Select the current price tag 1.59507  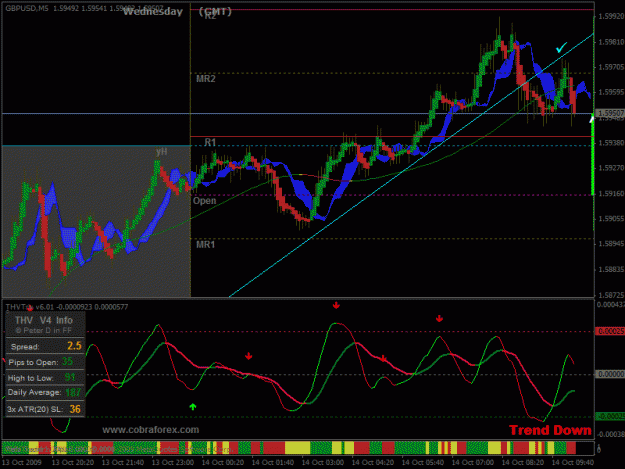click(610, 113)
